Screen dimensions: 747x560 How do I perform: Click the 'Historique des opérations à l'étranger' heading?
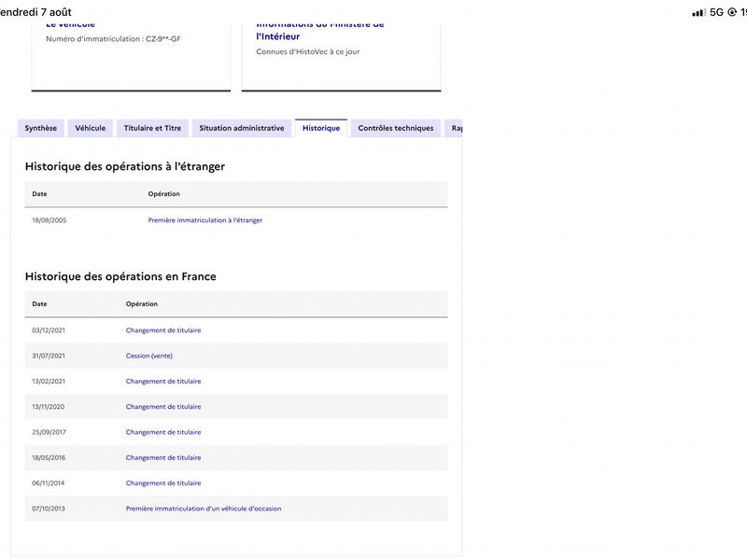point(125,166)
